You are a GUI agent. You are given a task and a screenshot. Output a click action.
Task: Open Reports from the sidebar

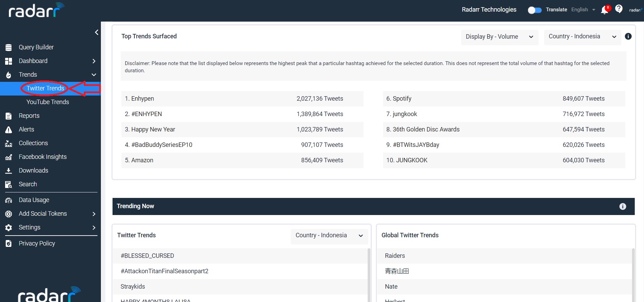pos(29,116)
